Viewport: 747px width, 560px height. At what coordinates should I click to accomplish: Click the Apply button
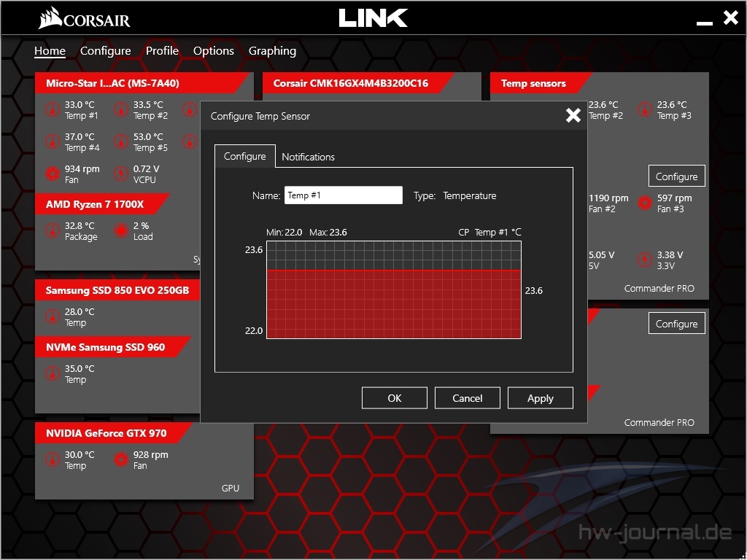540,398
